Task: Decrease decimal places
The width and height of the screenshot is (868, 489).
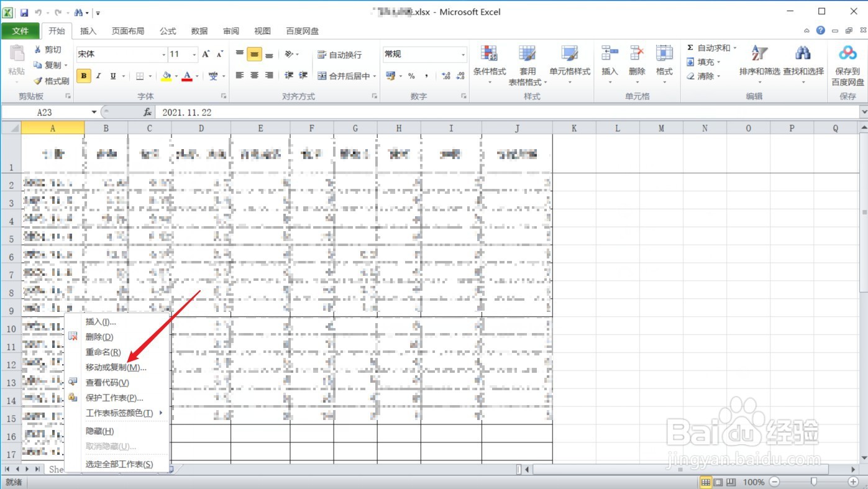Action: [x=460, y=76]
